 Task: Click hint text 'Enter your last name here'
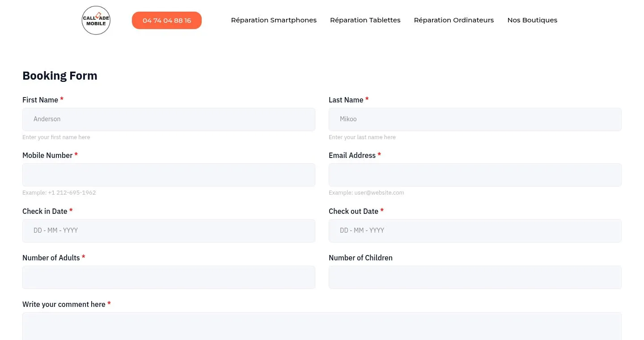click(362, 137)
